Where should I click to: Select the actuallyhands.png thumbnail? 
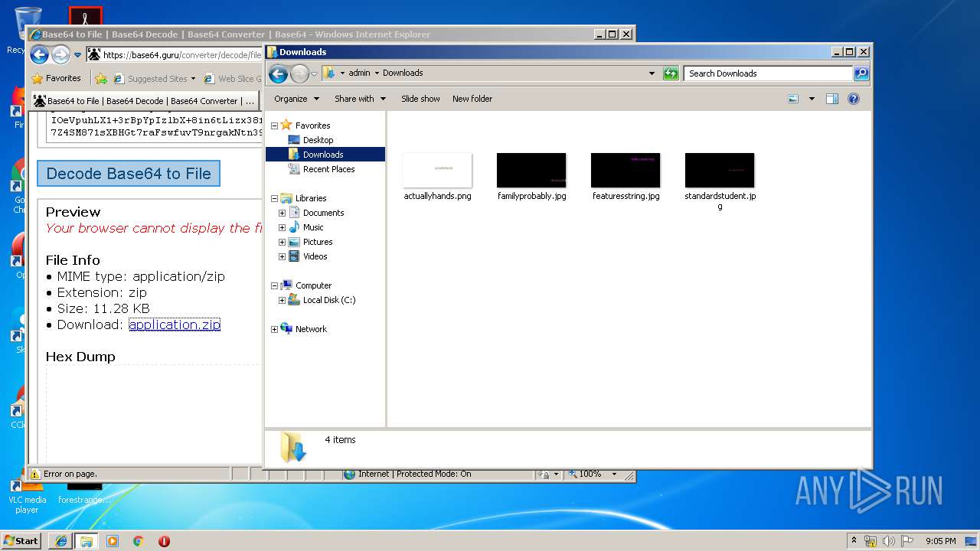pyautogui.click(x=437, y=170)
